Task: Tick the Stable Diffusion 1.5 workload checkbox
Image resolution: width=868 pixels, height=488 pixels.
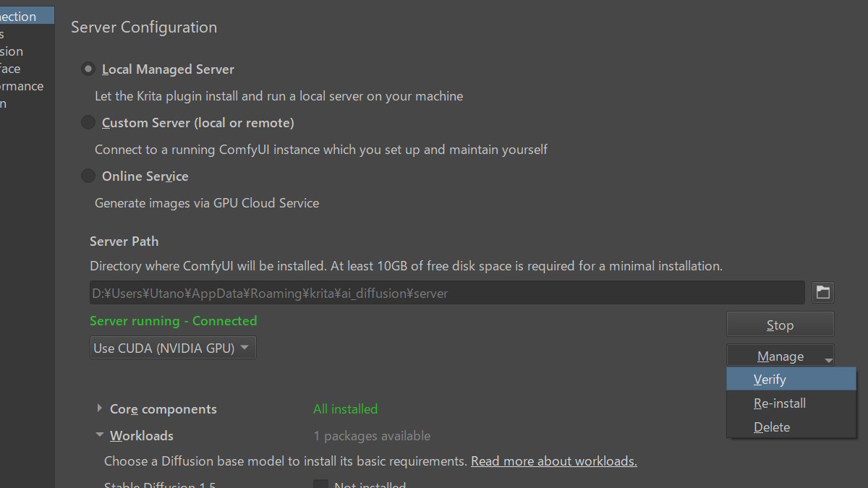Action: tap(320, 484)
